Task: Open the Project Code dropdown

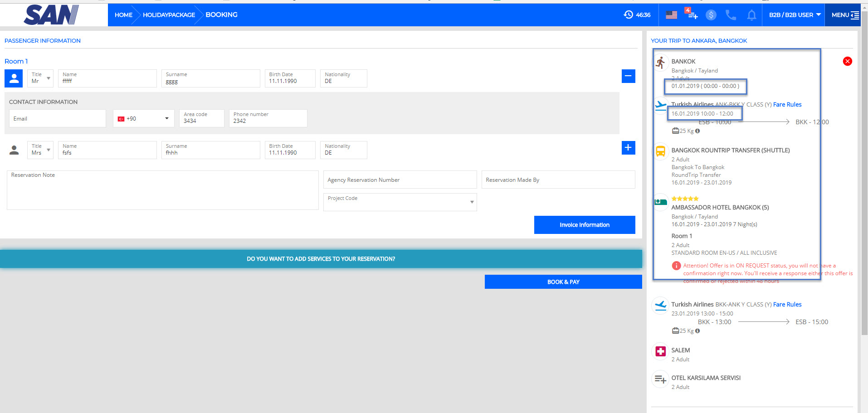Action: [400, 202]
